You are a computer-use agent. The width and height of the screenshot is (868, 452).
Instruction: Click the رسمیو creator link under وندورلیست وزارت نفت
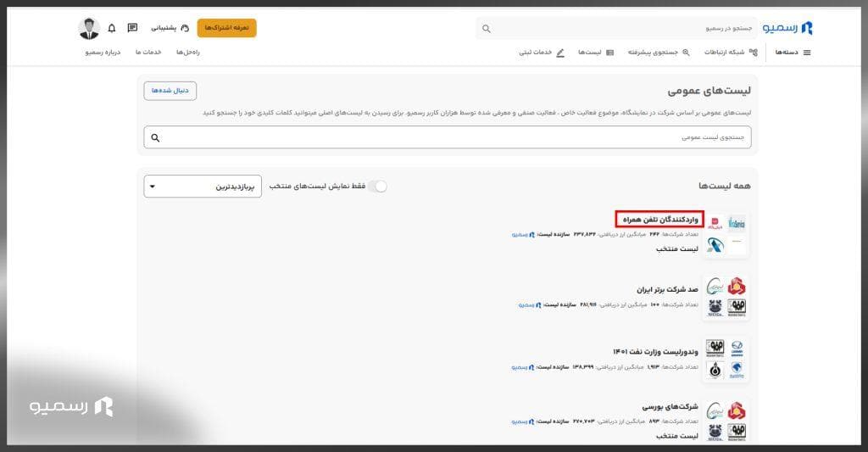[522, 366]
